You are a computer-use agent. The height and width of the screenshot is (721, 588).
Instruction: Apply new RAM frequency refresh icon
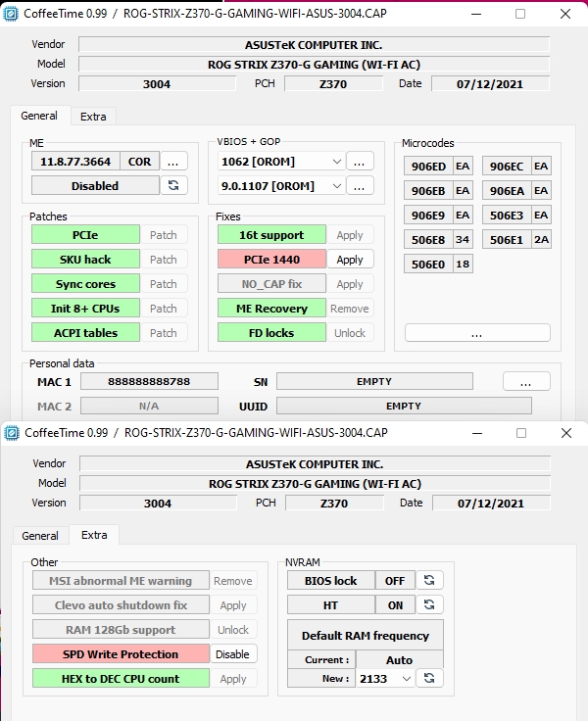(x=429, y=678)
